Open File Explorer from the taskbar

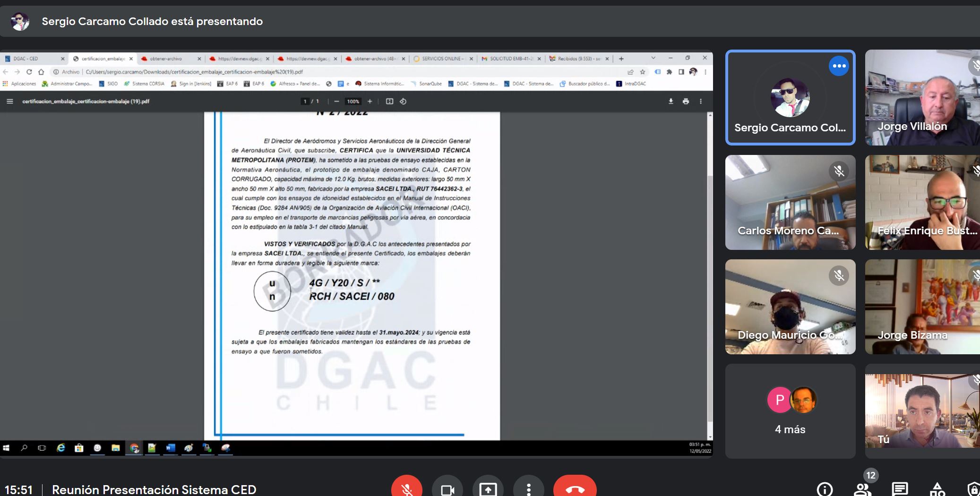tap(115, 448)
